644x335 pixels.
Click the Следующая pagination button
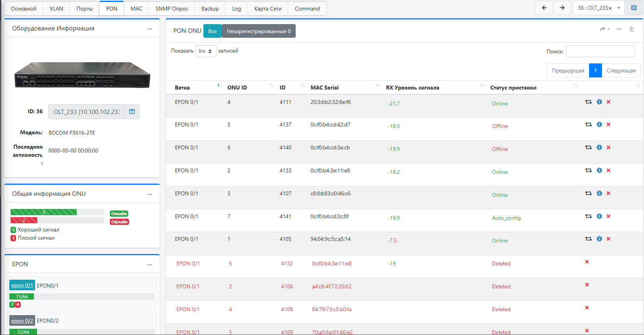coord(621,70)
